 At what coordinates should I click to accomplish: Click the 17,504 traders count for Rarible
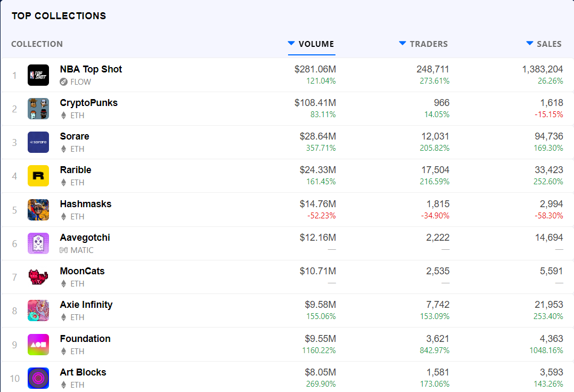pyautogui.click(x=435, y=170)
